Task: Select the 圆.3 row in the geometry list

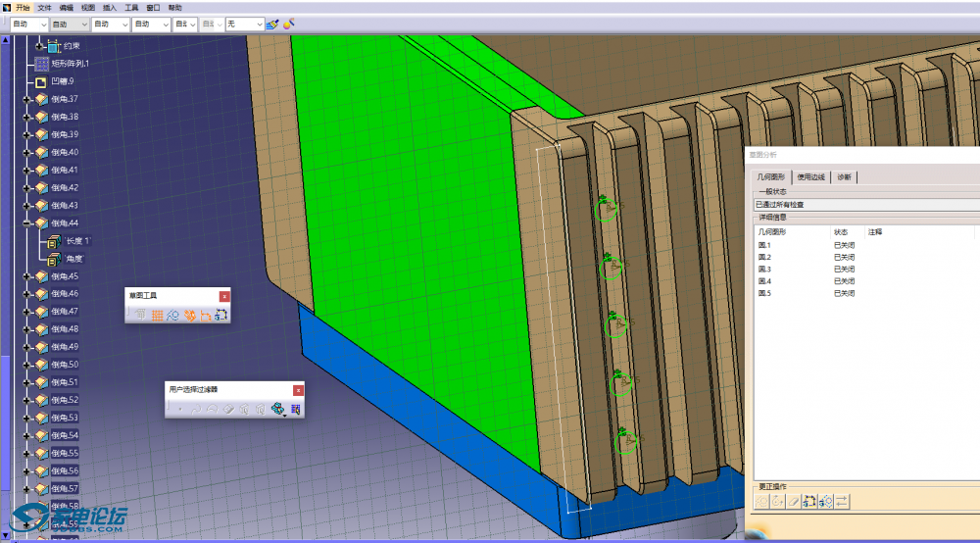Action: [x=765, y=269]
